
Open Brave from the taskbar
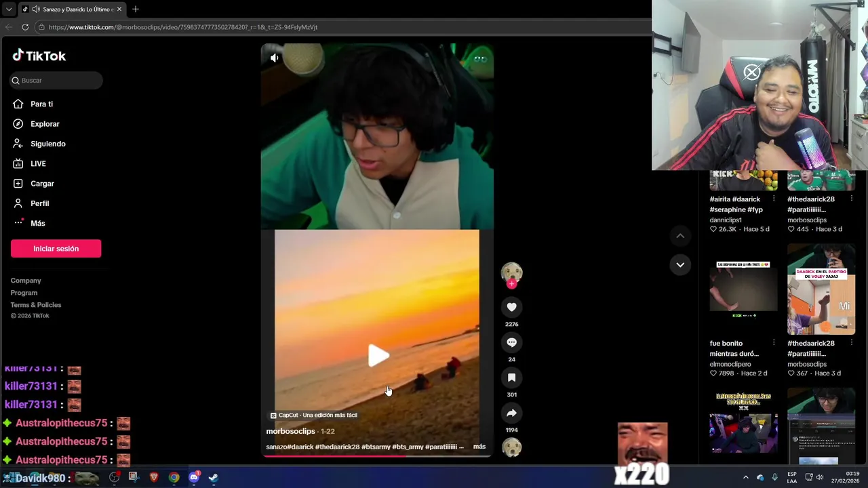point(154,477)
